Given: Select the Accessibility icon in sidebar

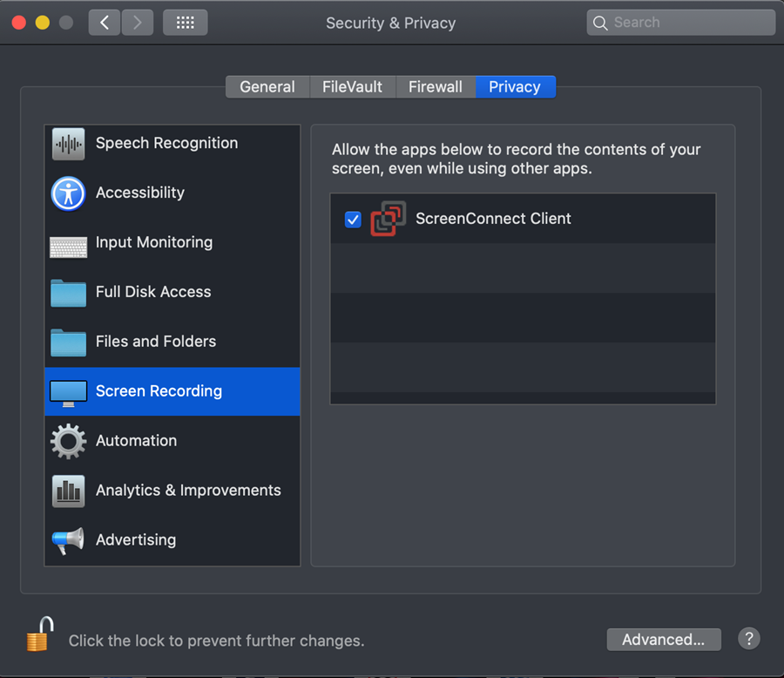Looking at the screenshot, I should (x=69, y=193).
